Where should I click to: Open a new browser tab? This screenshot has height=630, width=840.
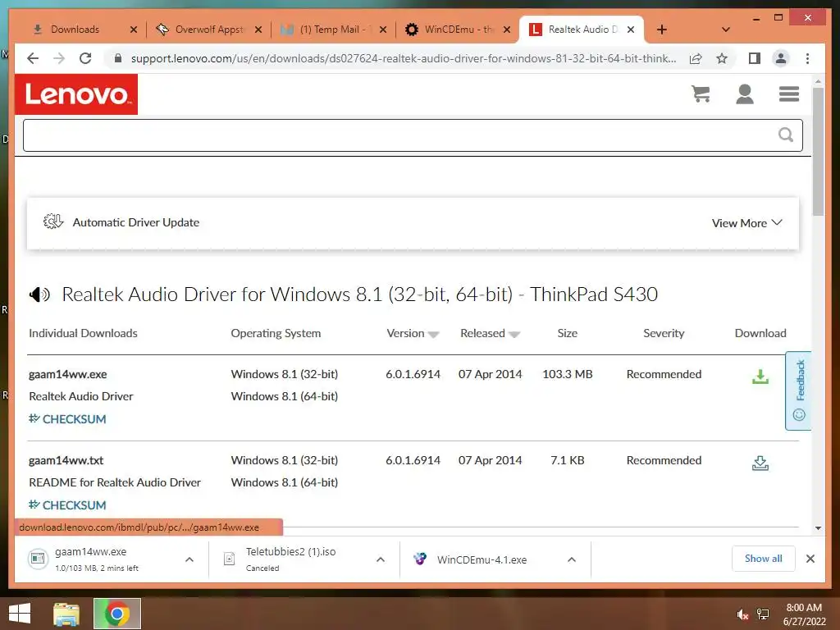click(x=662, y=30)
